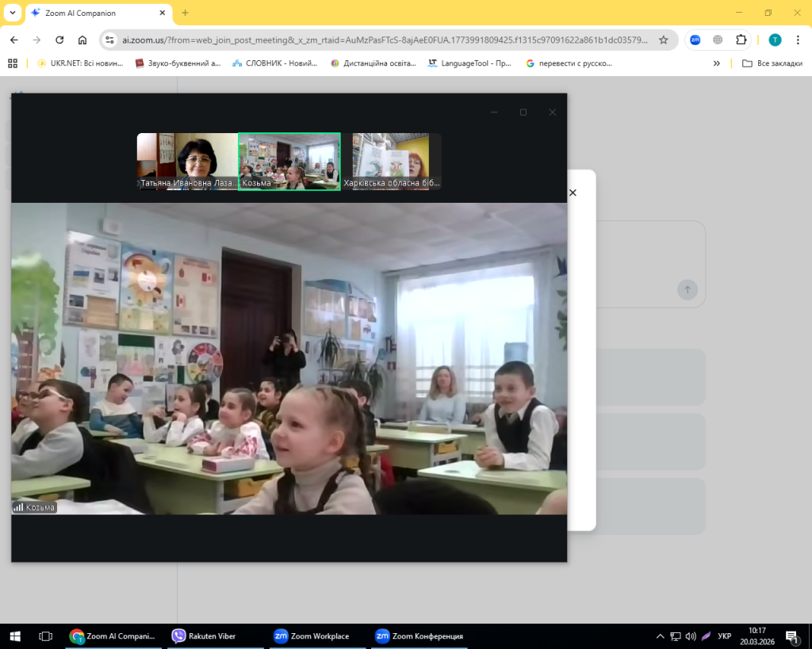The width and height of the screenshot is (812, 649).
Task: Open the tab search dropdown arrow
Action: point(13,13)
